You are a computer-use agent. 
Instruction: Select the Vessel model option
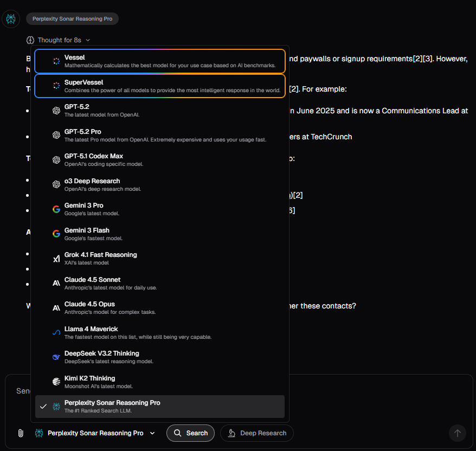160,61
